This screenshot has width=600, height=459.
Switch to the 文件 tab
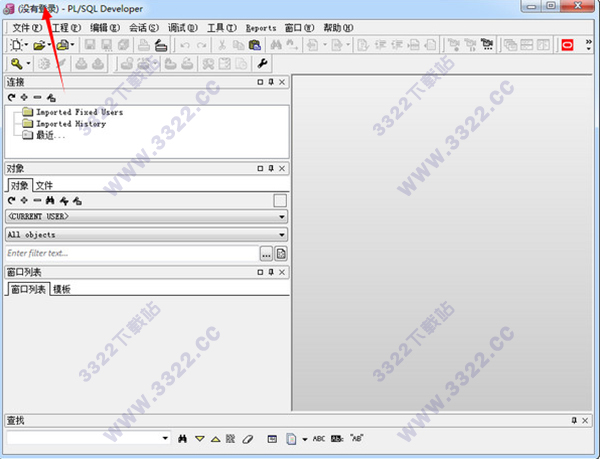click(44, 186)
